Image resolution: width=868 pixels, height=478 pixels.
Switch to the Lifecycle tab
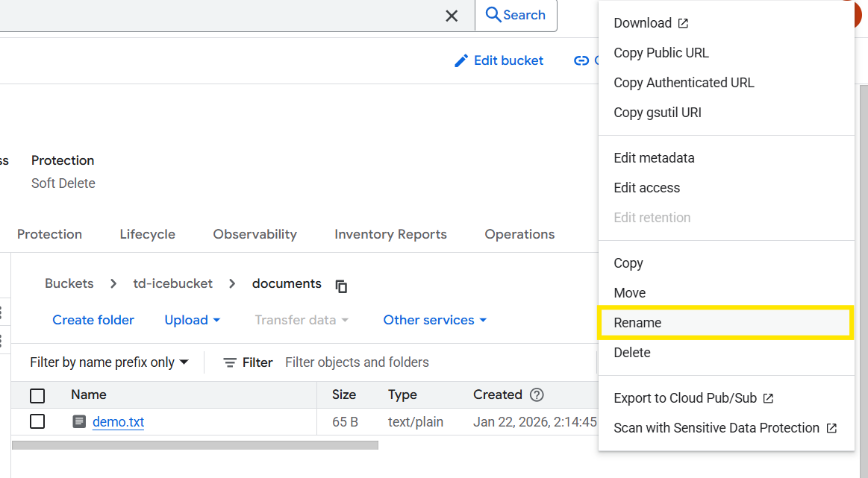click(x=147, y=234)
